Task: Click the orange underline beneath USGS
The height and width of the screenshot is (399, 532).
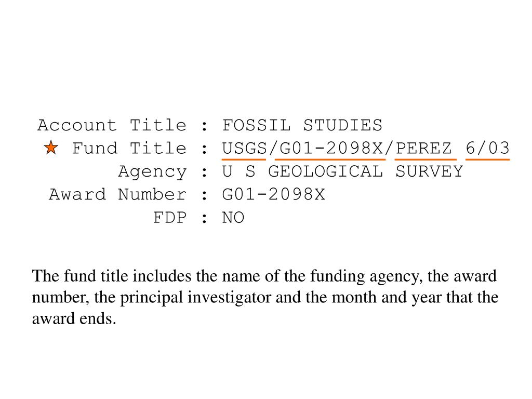Action: pos(244,159)
